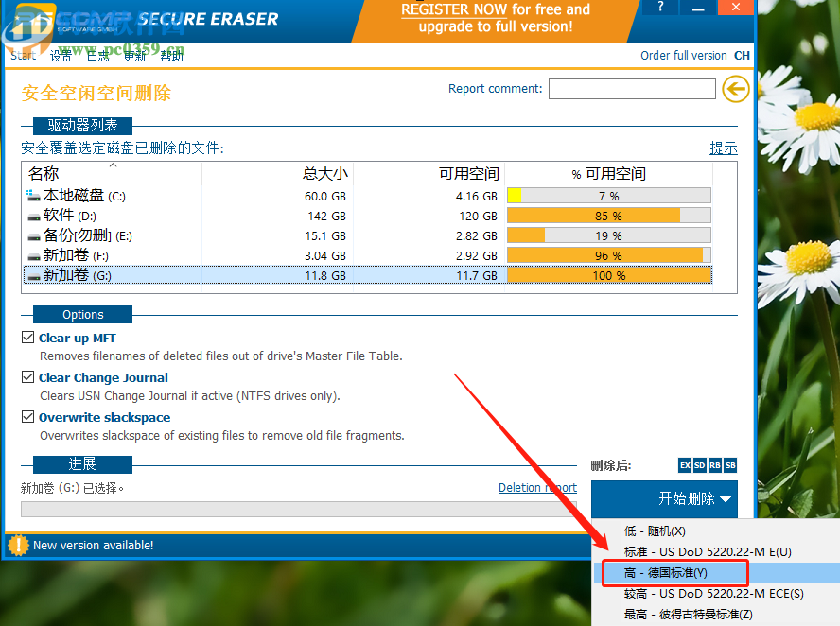Toggle the SD shutdown icon
This screenshot has width=840, height=626.
[700, 465]
